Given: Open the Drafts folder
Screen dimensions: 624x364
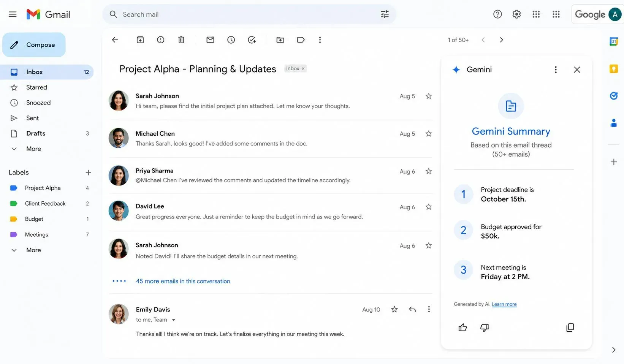Looking at the screenshot, I should tap(47, 133).
